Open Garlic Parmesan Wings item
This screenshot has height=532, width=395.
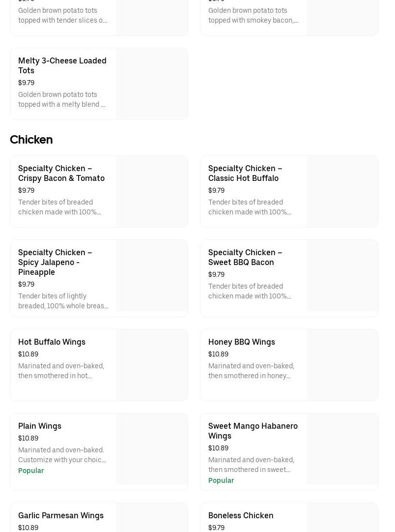pyautogui.click(x=61, y=515)
